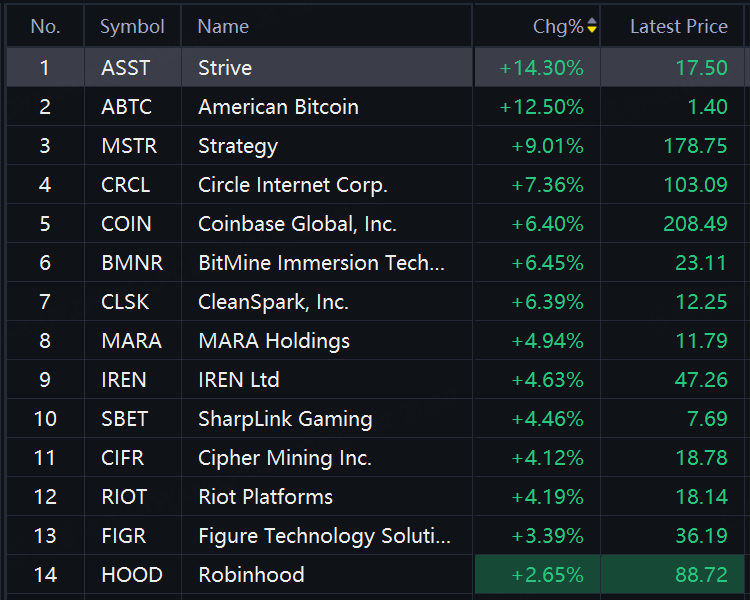Viewport: 750px width, 600px height.
Task: Click the MSTR symbol cell
Action: coord(129,146)
